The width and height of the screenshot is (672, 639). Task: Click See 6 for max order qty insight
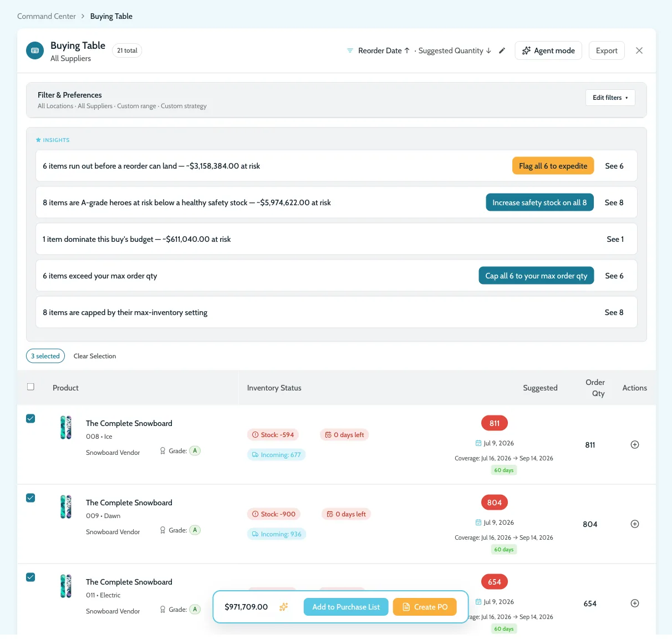coord(614,276)
